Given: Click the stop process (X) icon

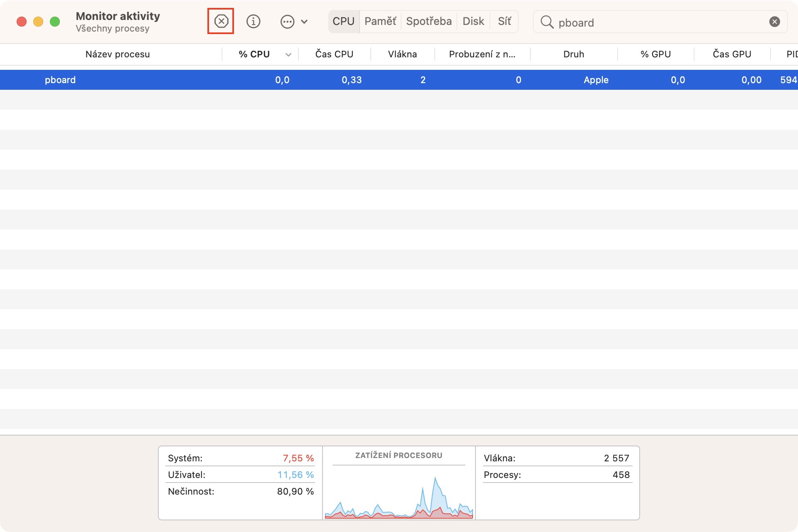Looking at the screenshot, I should point(221,21).
